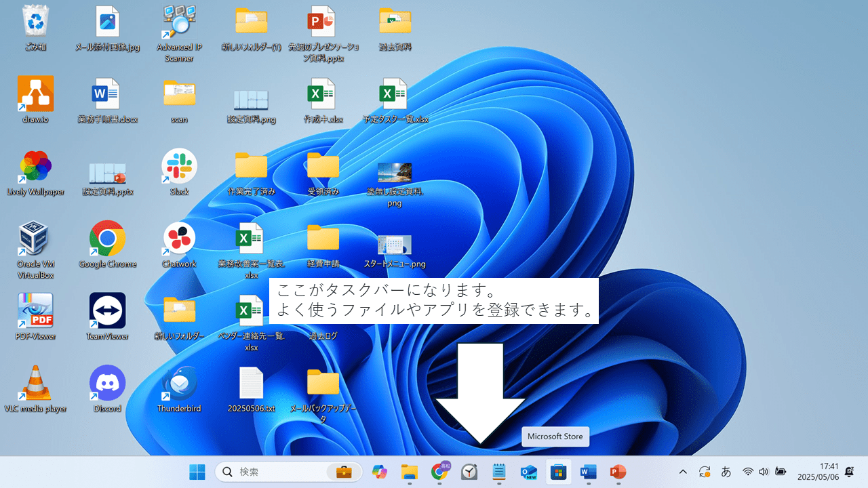Open the Clock app on the taskbar
The width and height of the screenshot is (868, 488).
[x=469, y=472]
